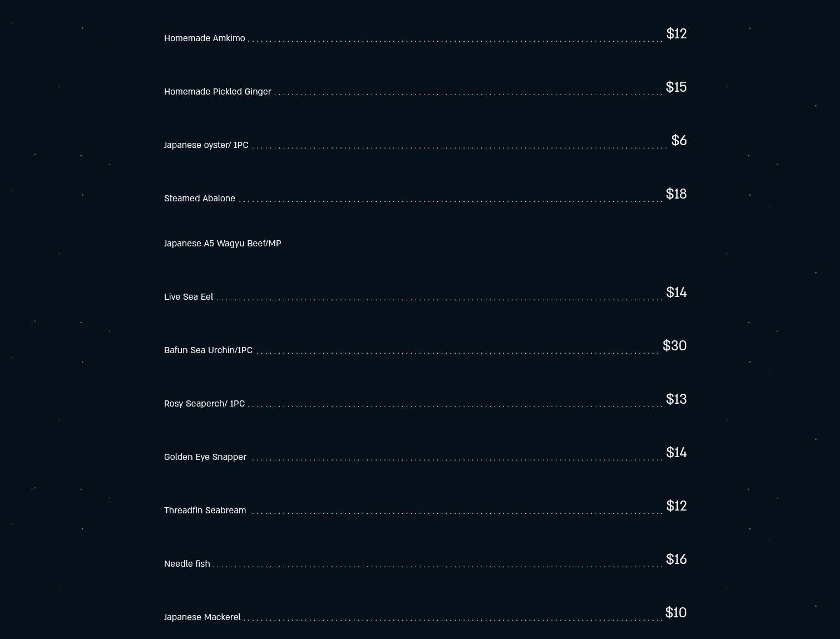
Task: Click the Rosy Seaperch/ 1PC item
Action: pyautogui.click(x=204, y=404)
